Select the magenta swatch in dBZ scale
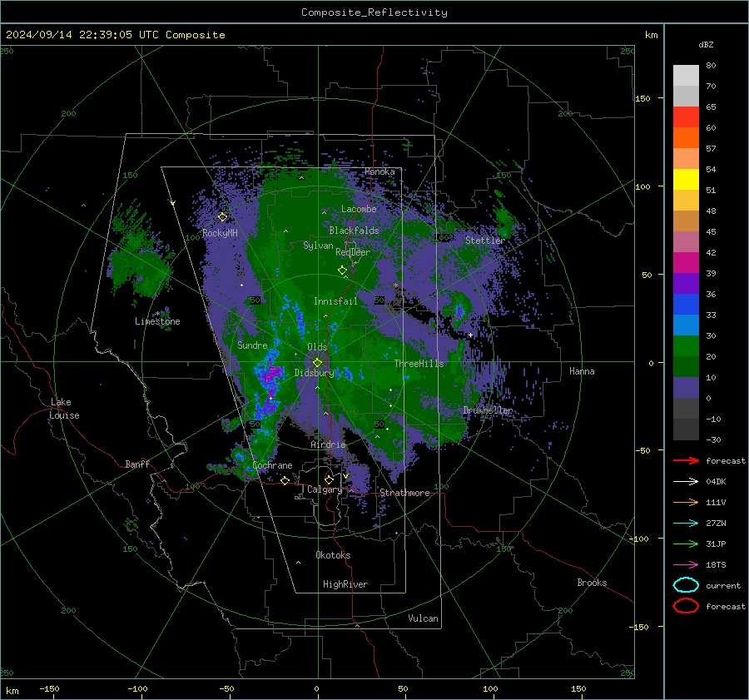This screenshot has height=700, width=749. [x=686, y=262]
